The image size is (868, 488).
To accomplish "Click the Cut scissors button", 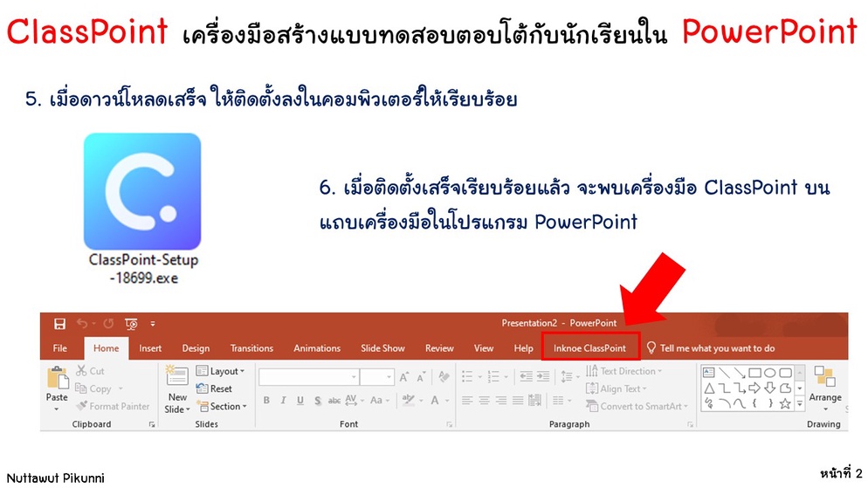I will tap(90, 371).
